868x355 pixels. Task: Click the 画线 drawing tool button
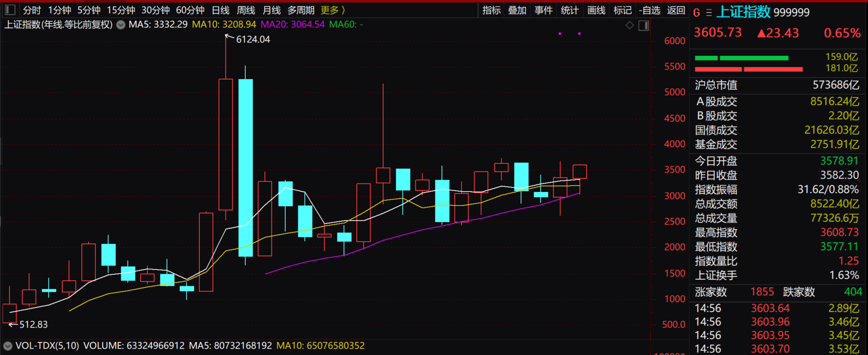point(596,10)
